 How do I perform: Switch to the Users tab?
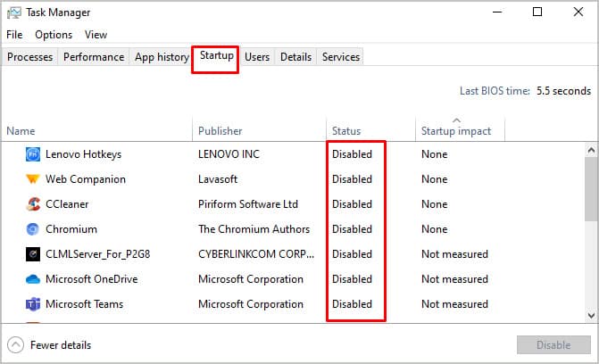[x=257, y=57]
